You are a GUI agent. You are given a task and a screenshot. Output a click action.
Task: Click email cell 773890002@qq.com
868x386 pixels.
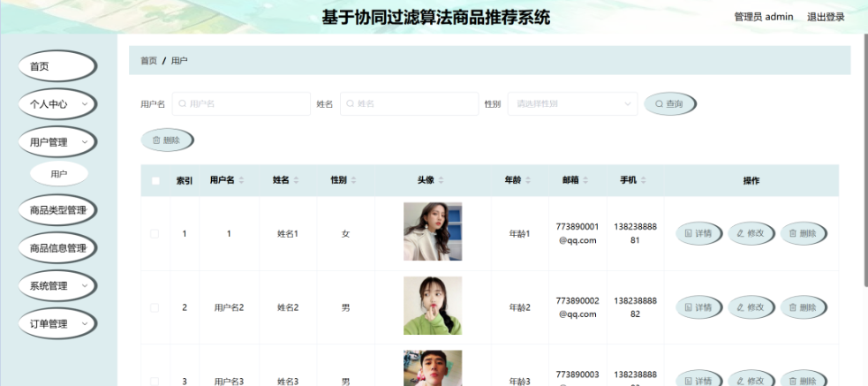tap(577, 307)
